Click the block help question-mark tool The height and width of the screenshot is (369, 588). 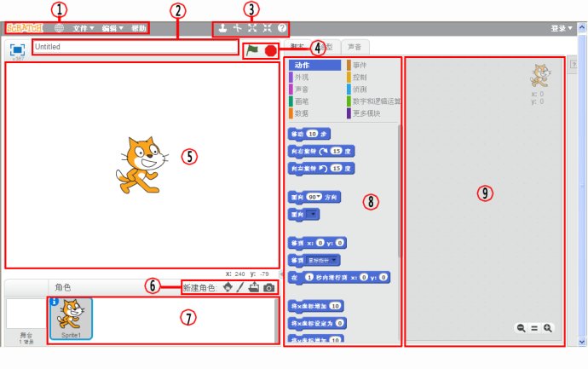point(282,28)
